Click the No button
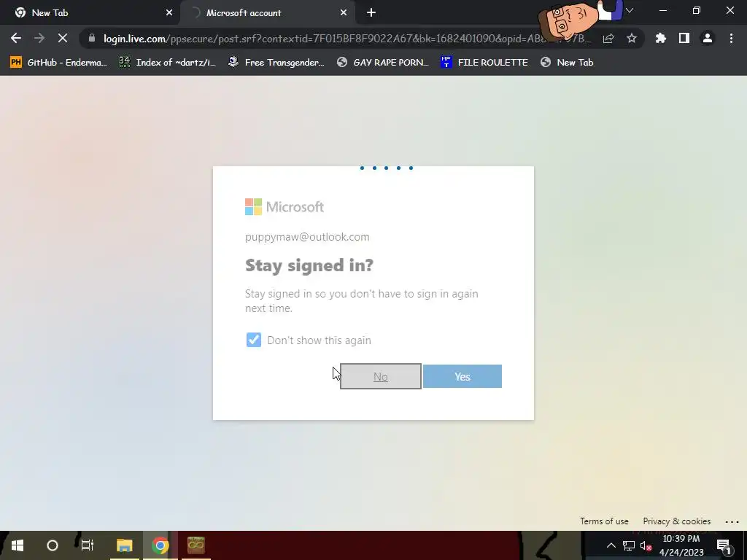Viewport: 747px width, 560px height. [381, 376]
